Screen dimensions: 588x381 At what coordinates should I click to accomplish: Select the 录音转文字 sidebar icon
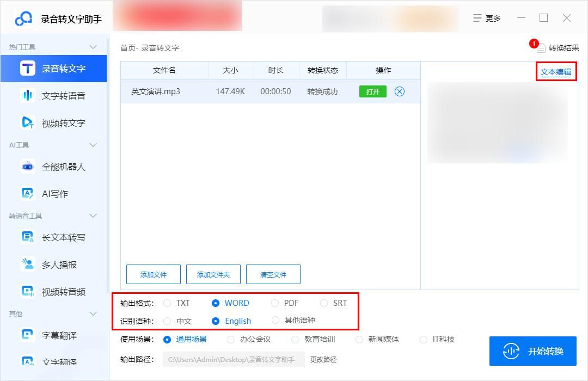tap(27, 69)
